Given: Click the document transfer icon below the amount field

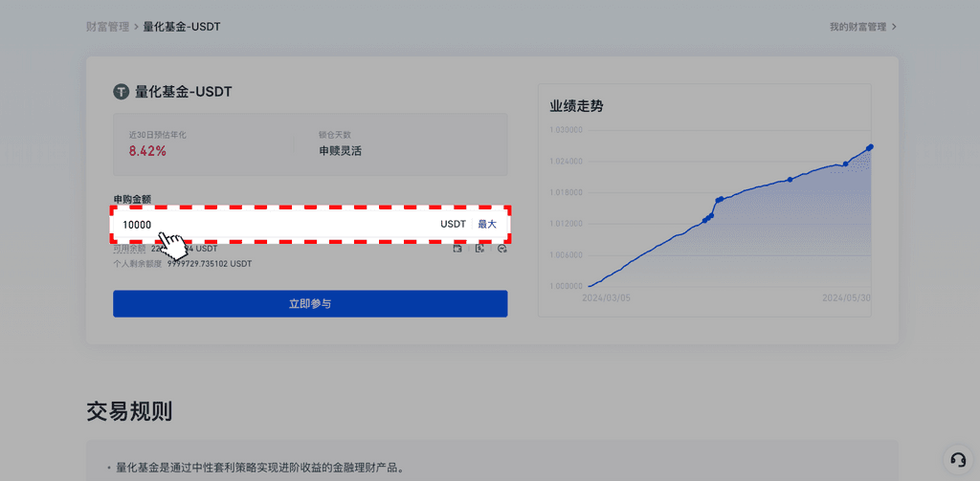Looking at the screenshot, I should click(479, 249).
